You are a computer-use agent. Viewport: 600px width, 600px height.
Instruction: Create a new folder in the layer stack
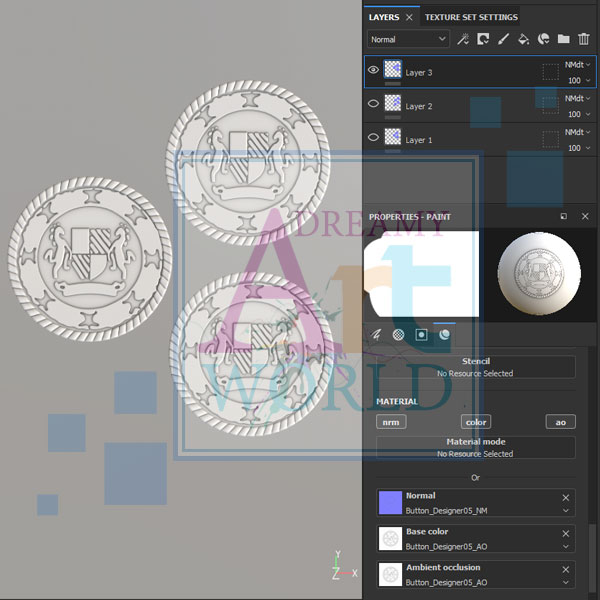[564, 39]
